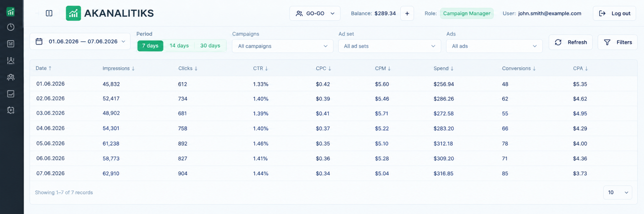Click the calendar icon in date range
This screenshot has height=214, width=644.
[x=39, y=41]
